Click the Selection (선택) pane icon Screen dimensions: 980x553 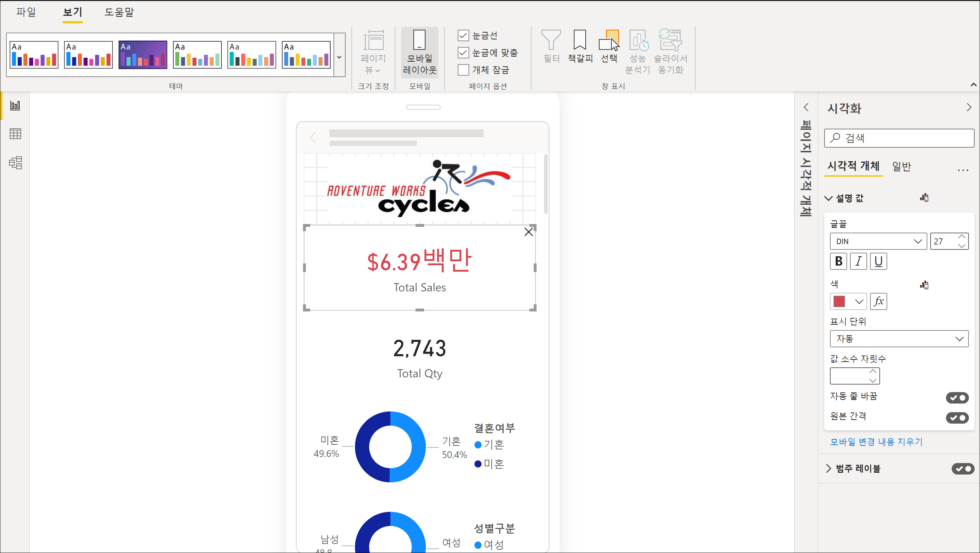click(x=609, y=46)
